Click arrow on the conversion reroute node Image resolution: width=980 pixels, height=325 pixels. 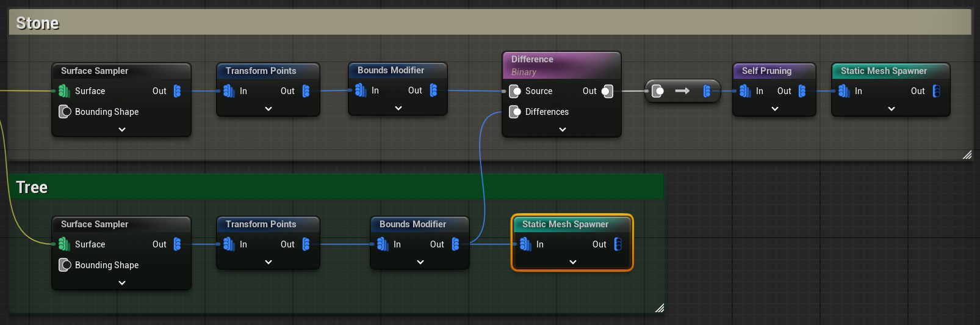(x=682, y=91)
